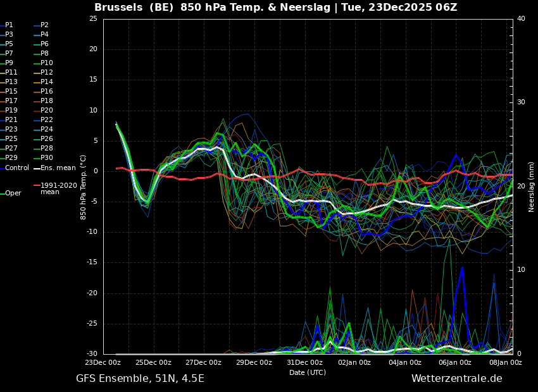Click the P30 legend label
Image resolution: width=538 pixels, height=392 pixels.
[x=47, y=158]
